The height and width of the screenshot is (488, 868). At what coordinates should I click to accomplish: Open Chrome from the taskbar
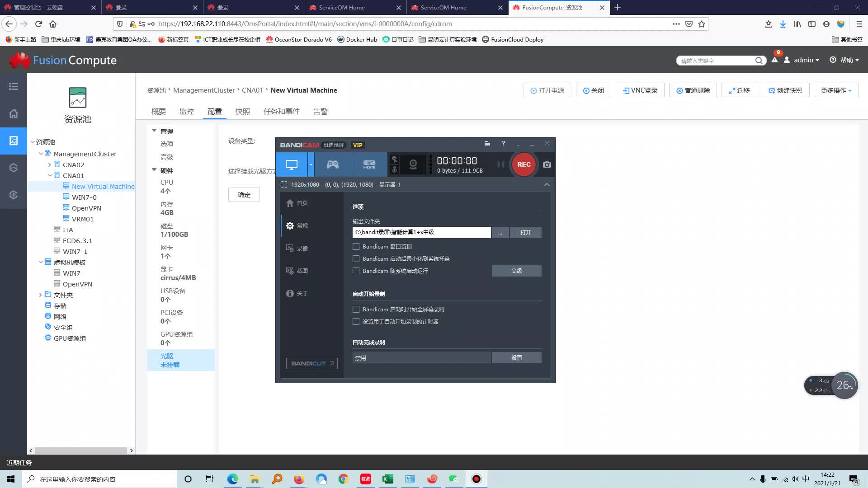[x=343, y=479]
